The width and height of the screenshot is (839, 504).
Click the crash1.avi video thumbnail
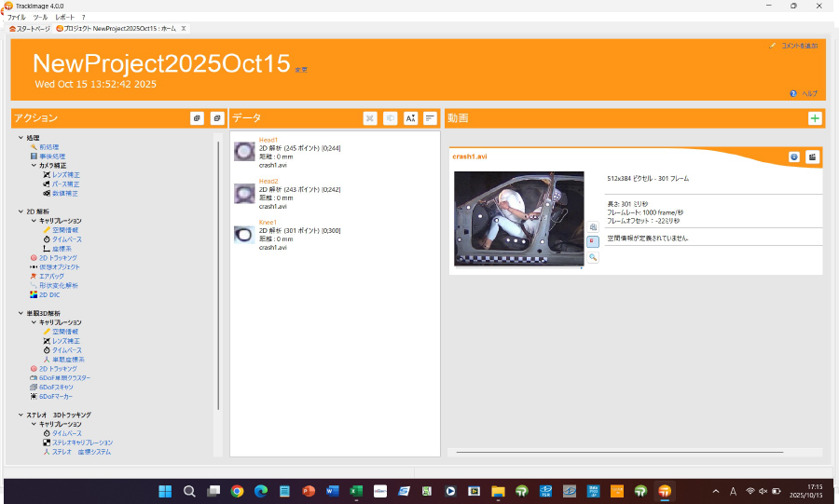(x=518, y=219)
